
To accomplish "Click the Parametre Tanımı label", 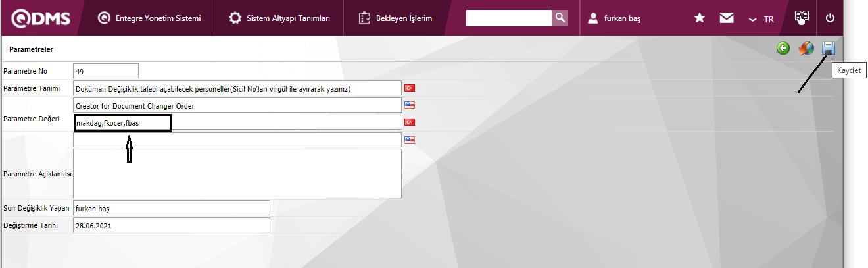I will click(x=32, y=88).
